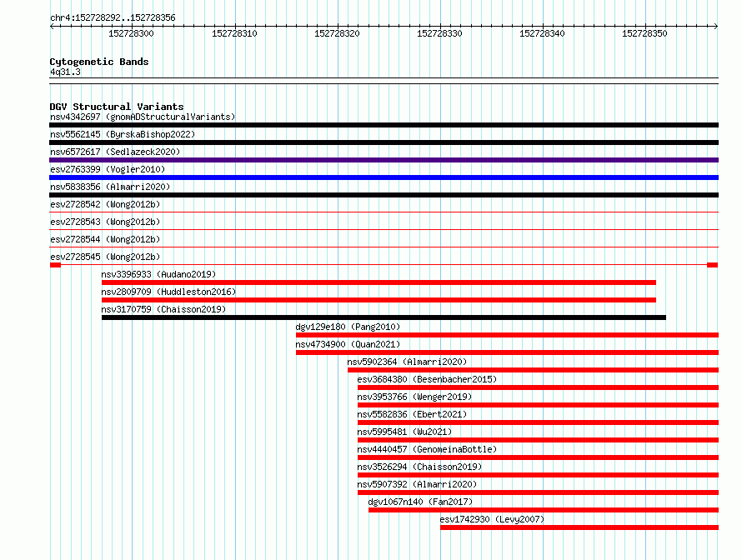Open the esv2728542 Wong2012b label
Image resolution: width=742 pixels, height=560 pixels.
point(105,204)
